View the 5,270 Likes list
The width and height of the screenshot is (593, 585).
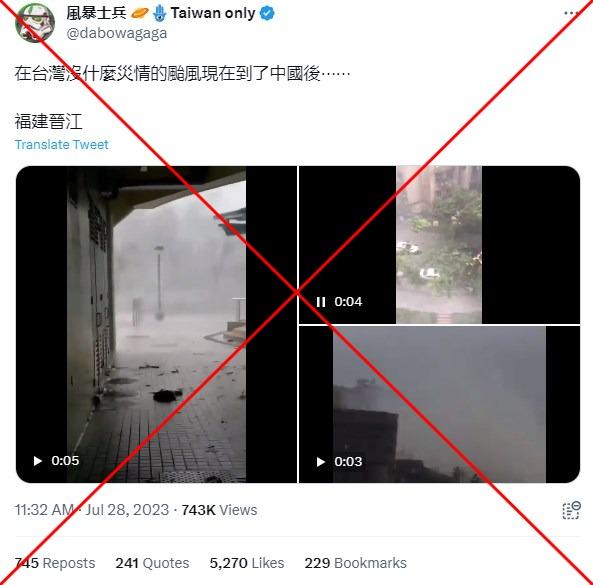tap(247, 563)
